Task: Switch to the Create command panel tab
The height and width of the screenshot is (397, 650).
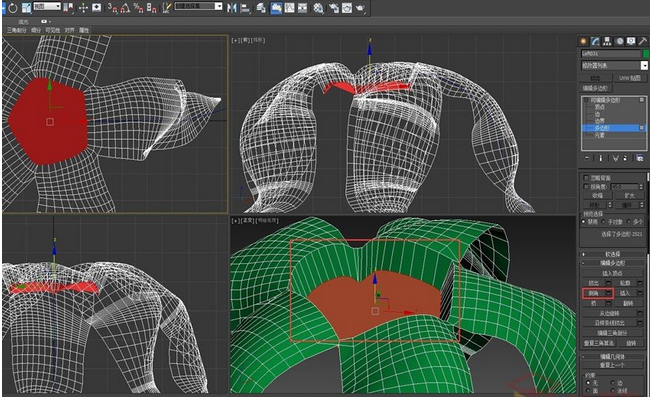Action: click(584, 41)
